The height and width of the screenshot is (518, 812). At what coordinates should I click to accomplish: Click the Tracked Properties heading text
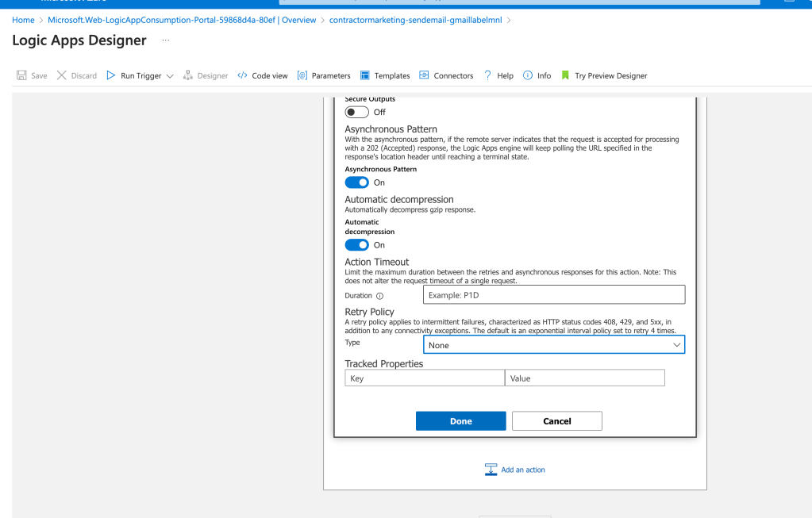(x=383, y=364)
